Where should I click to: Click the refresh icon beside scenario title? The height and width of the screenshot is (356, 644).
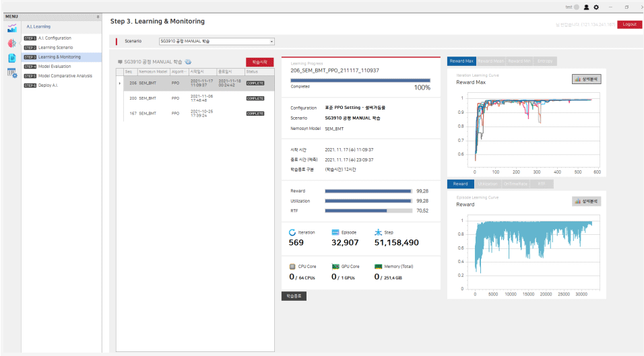click(x=189, y=61)
